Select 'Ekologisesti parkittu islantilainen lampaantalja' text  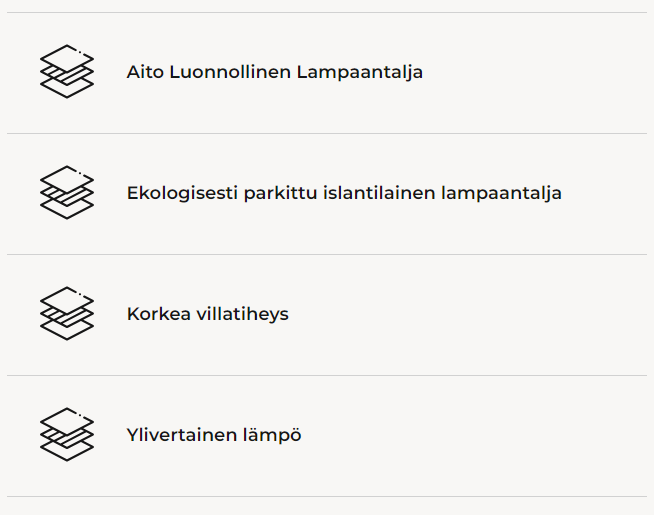(x=344, y=193)
